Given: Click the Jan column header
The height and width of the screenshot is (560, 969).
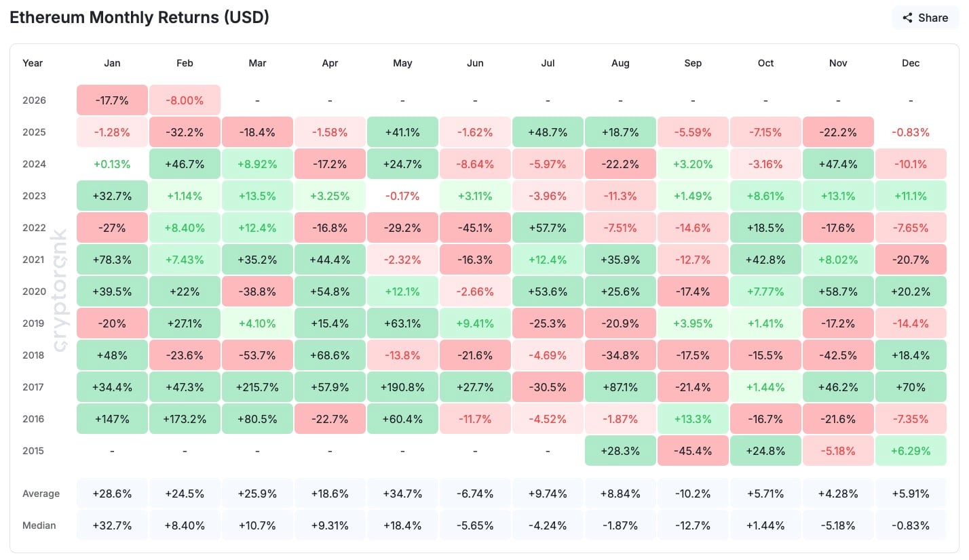Looking at the screenshot, I should 112,63.
